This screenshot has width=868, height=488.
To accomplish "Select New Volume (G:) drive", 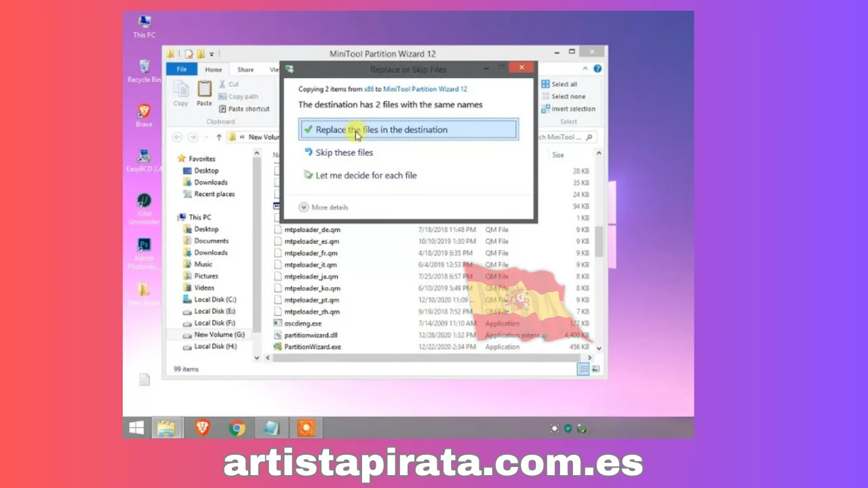I will (214, 335).
